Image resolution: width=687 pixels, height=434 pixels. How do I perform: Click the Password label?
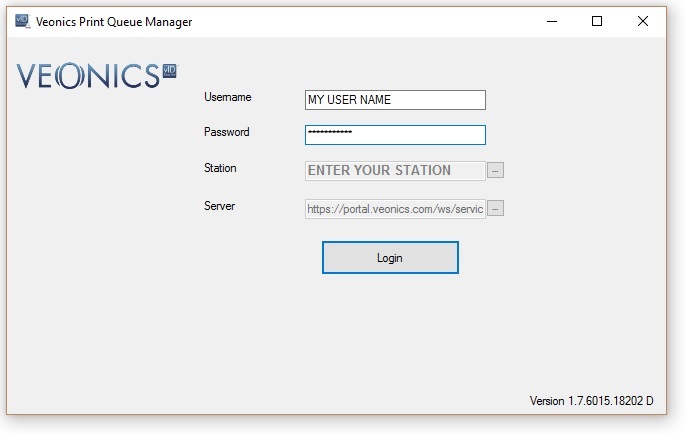tap(227, 132)
